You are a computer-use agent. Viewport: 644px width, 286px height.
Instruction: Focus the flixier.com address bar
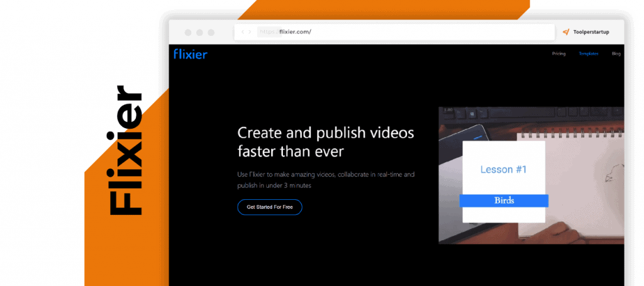[x=394, y=32]
